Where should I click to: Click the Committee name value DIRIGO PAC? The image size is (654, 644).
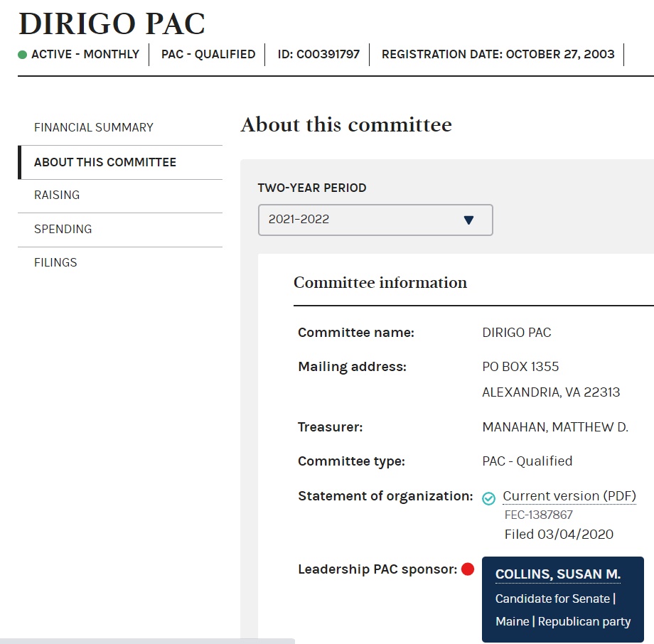pos(517,333)
